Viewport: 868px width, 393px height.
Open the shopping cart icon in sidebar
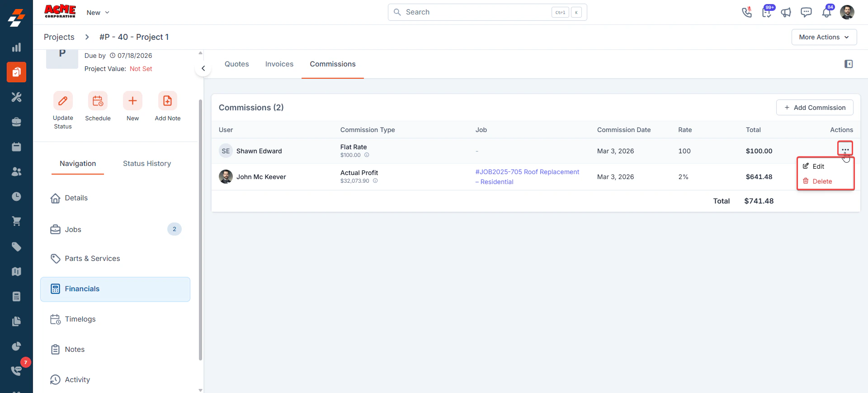point(16,222)
